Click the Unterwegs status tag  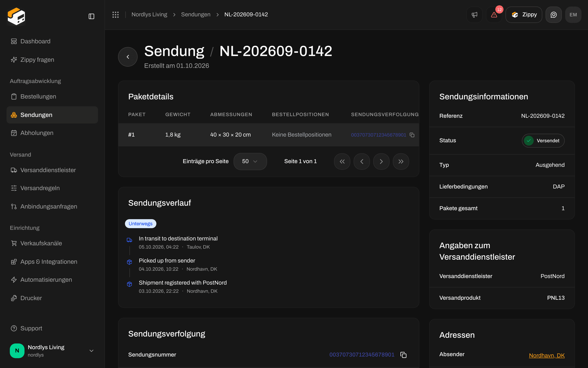pyautogui.click(x=140, y=224)
